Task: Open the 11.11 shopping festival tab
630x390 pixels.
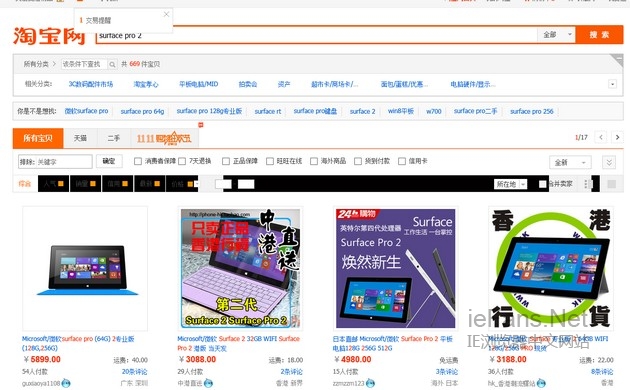Action: click(x=164, y=138)
